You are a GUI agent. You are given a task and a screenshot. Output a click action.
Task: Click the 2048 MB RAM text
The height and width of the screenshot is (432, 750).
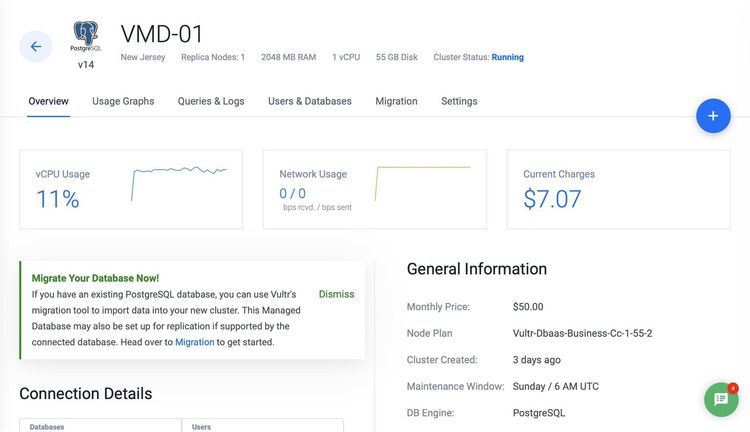pos(288,57)
